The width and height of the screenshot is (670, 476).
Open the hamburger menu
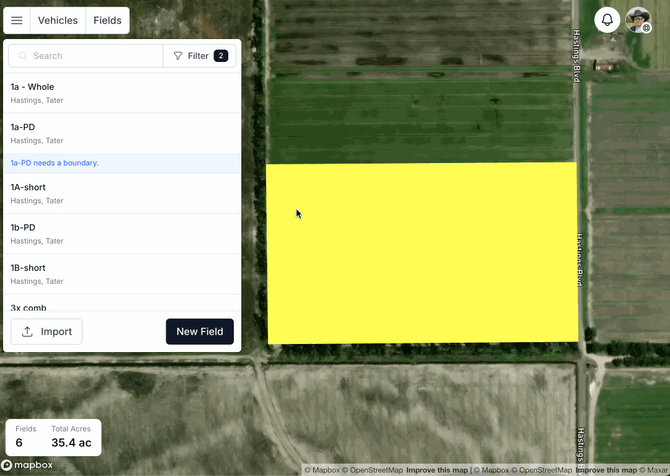[17, 20]
